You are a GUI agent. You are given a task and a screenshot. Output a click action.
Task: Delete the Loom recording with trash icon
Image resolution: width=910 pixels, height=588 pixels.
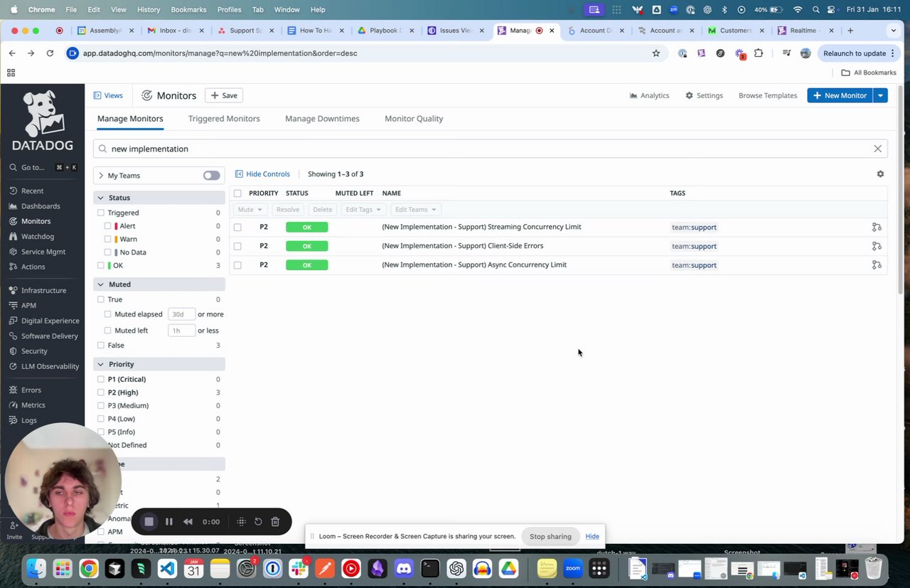tap(275, 521)
